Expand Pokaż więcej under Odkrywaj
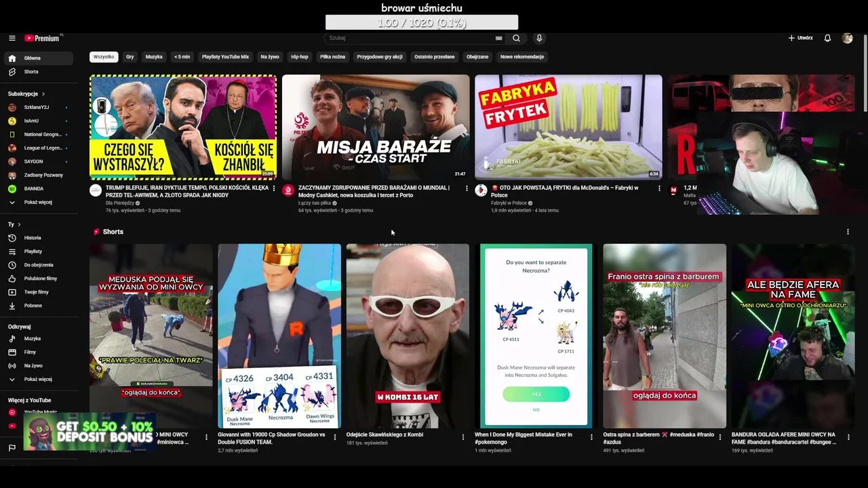Image resolution: width=868 pixels, height=488 pixels. (38, 379)
